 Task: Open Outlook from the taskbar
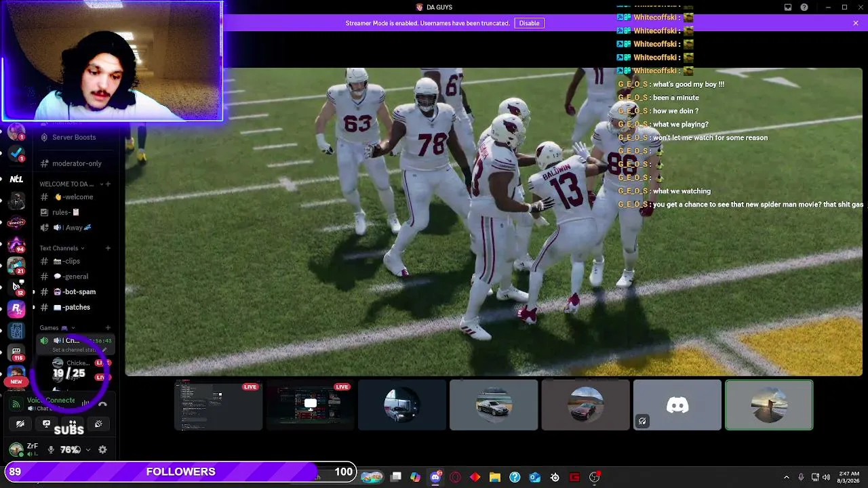pos(535,477)
